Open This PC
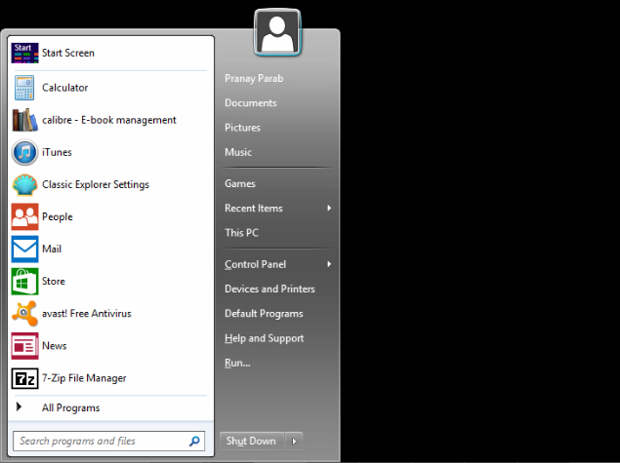The height and width of the screenshot is (463, 620). click(x=242, y=232)
